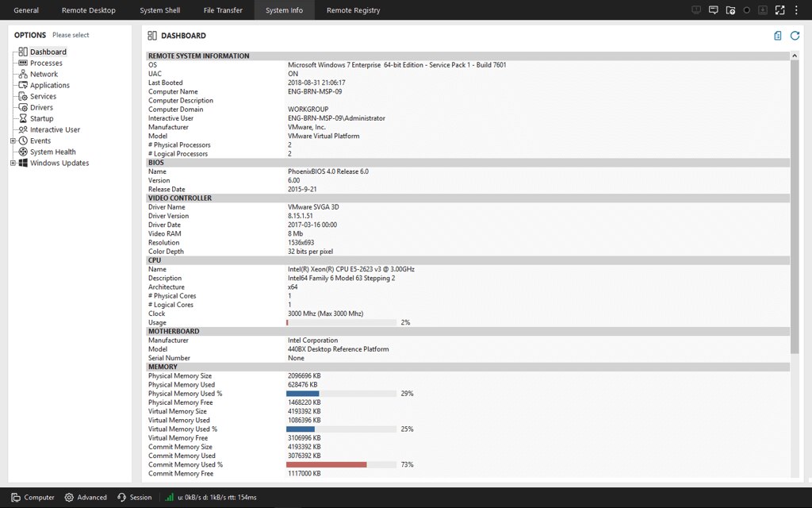
Task: Click the Please select link next to Options
Action: [71, 35]
